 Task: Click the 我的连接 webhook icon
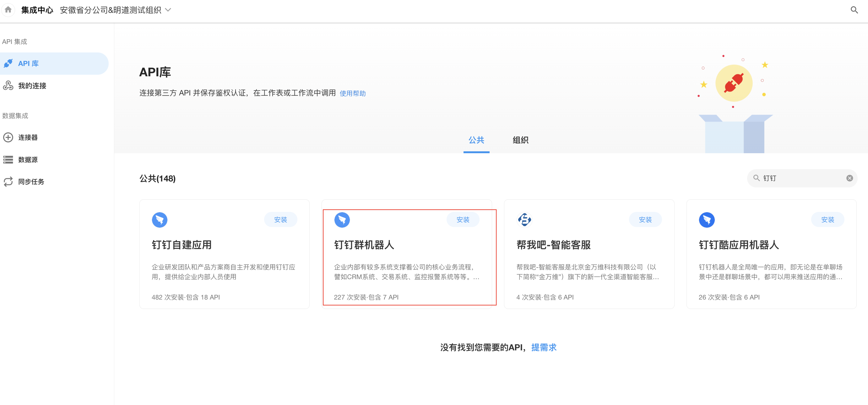(x=8, y=86)
